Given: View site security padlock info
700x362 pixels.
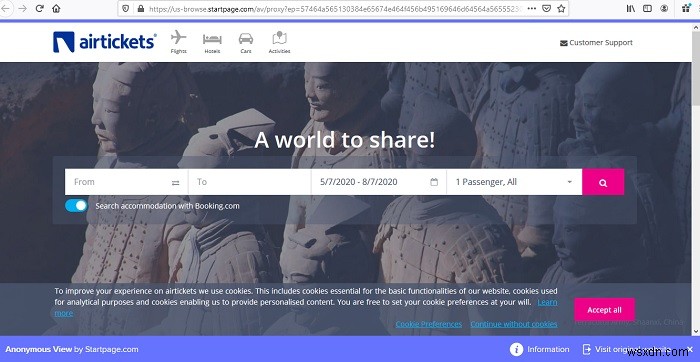Looking at the screenshot, I should (x=141, y=8).
